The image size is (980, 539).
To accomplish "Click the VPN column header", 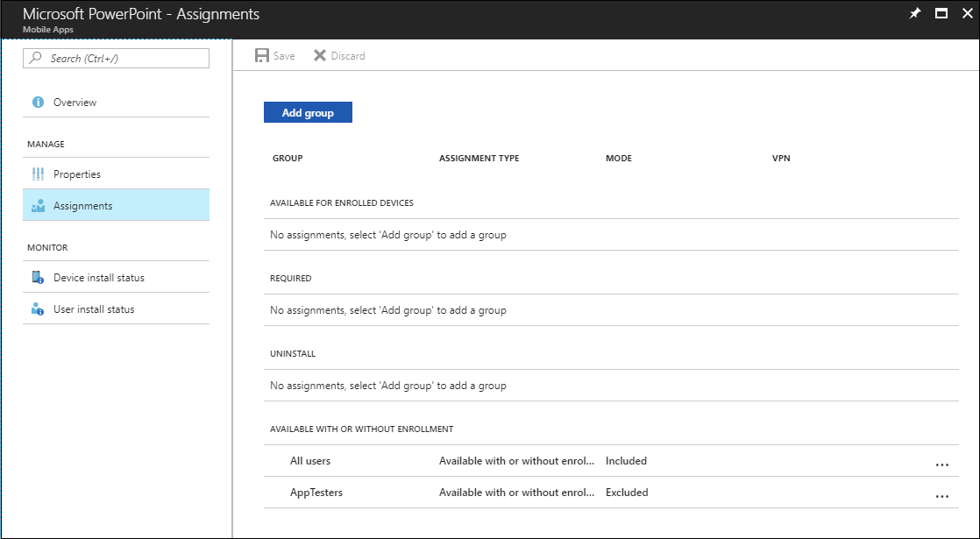I will [781, 158].
